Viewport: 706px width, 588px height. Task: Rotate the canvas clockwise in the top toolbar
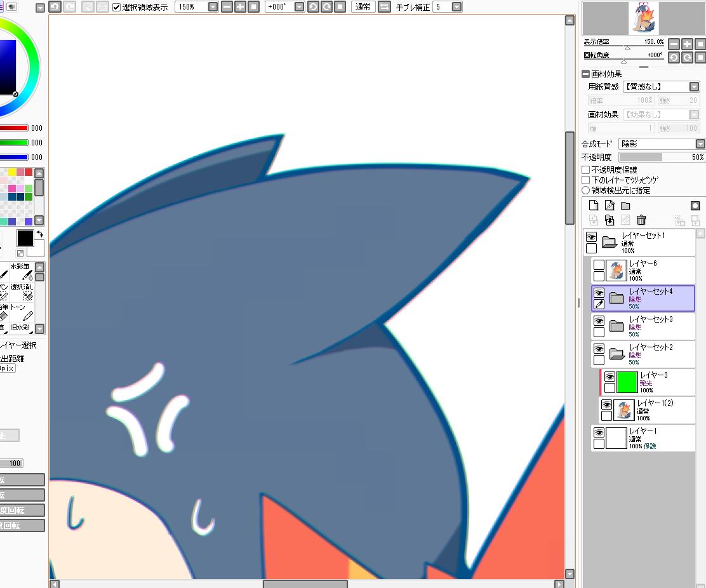coord(327,7)
